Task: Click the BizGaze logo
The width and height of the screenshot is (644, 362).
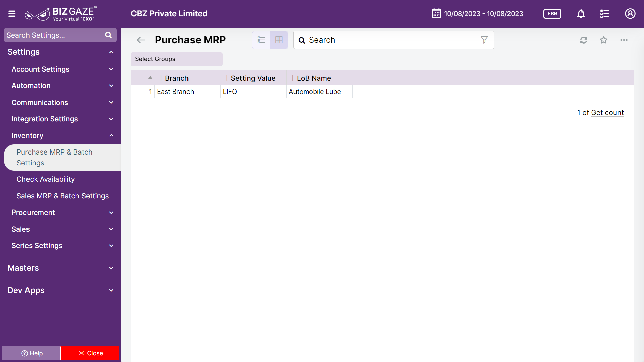Action: (61, 14)
